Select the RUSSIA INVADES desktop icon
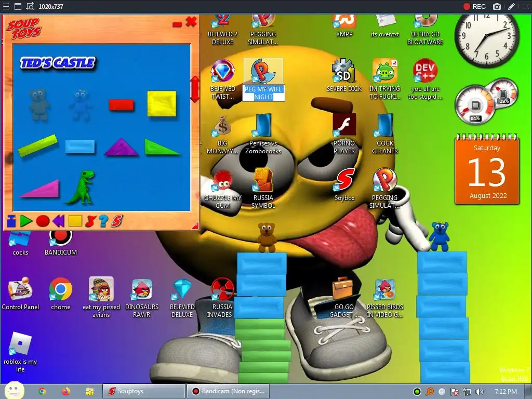The width and height of the screenshot is (532, 399). pos(222,298)
